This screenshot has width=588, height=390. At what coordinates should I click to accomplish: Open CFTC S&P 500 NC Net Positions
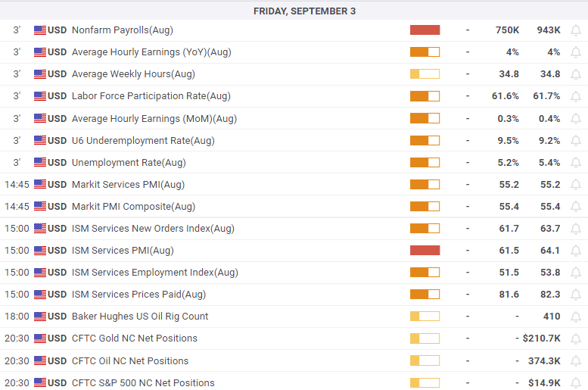coord(142,382)
